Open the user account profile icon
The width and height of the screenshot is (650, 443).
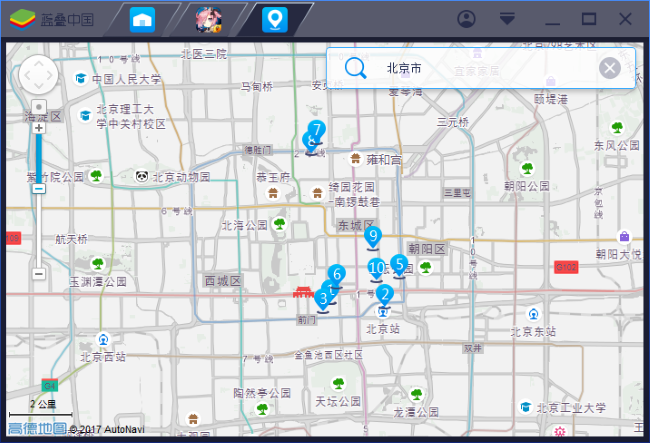(x=466, y=19)
